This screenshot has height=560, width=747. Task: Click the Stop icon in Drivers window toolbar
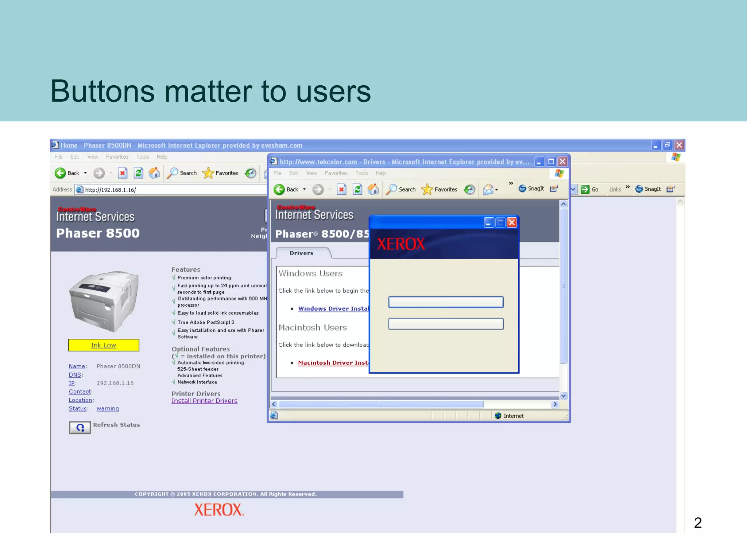click(341, 189)
